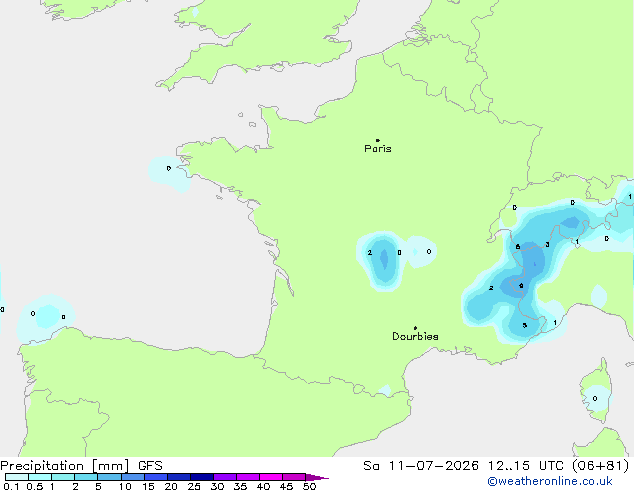Click the '0' value off Brittany coast
634x490 pixels.
coord(169,168)
